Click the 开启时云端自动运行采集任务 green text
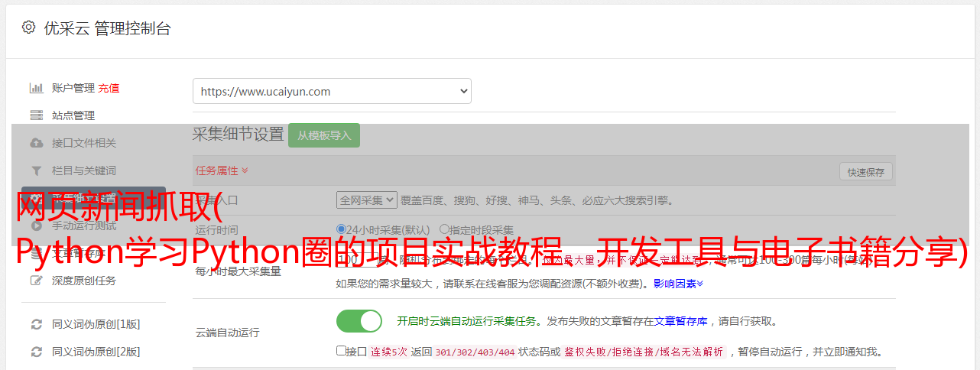The width and height of the screenshot is (980, 370). pos(466,321)
